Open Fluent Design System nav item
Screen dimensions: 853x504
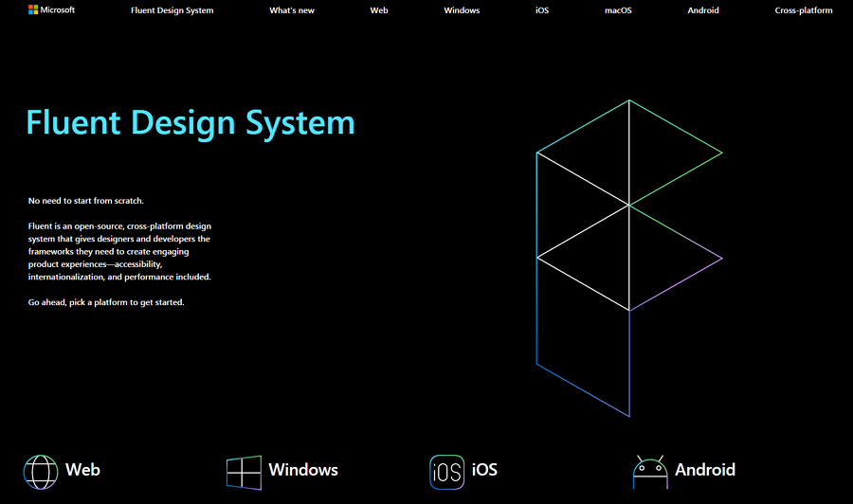pyautogui.click(x=172, y=10)
